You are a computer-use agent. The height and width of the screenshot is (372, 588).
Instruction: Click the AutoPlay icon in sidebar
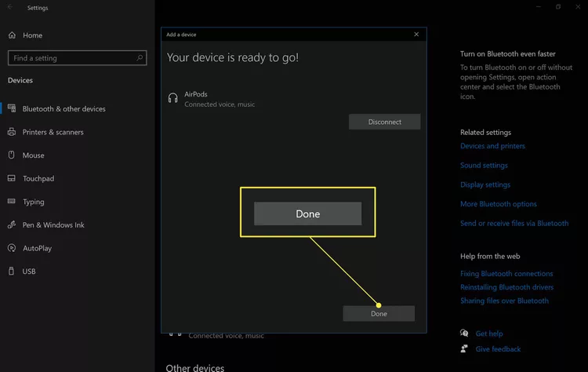pyautogui.click(x=12, y=248)
